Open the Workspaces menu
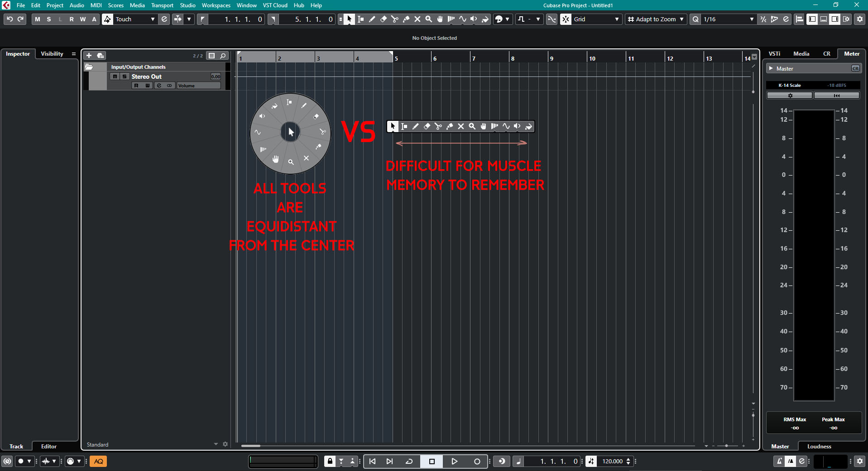 point(216,5)
